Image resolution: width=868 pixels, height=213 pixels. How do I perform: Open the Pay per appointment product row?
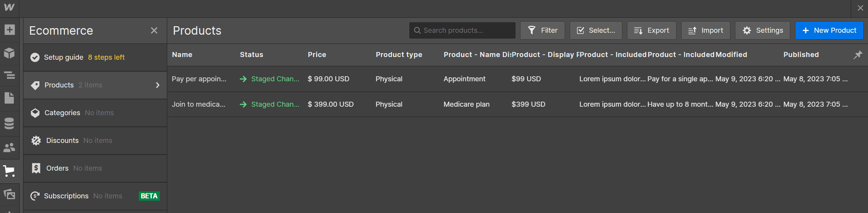(199, 79)
